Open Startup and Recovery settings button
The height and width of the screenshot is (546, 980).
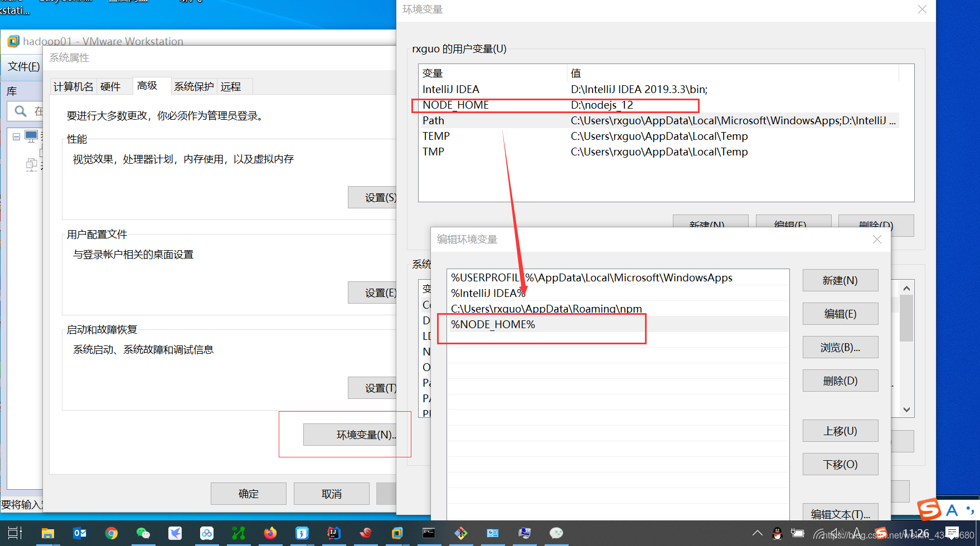pos(372,388)
